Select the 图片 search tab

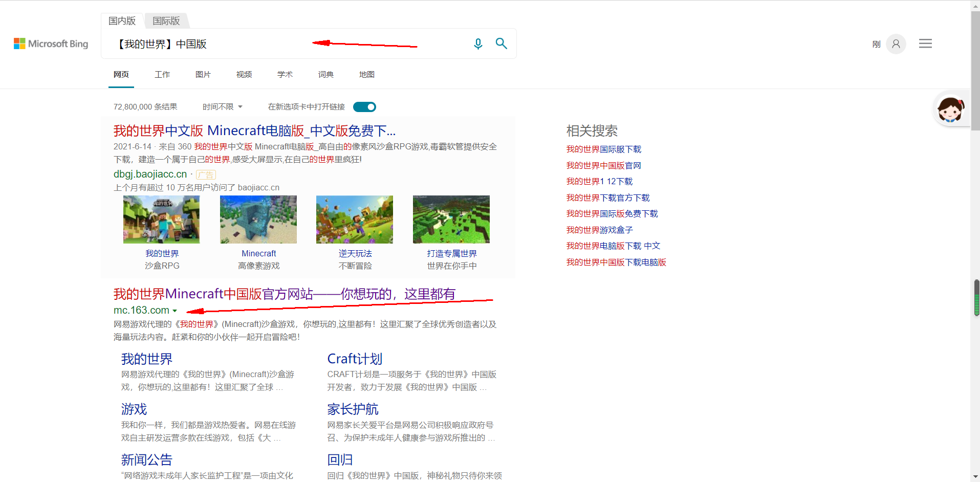[x=203, y=75]
